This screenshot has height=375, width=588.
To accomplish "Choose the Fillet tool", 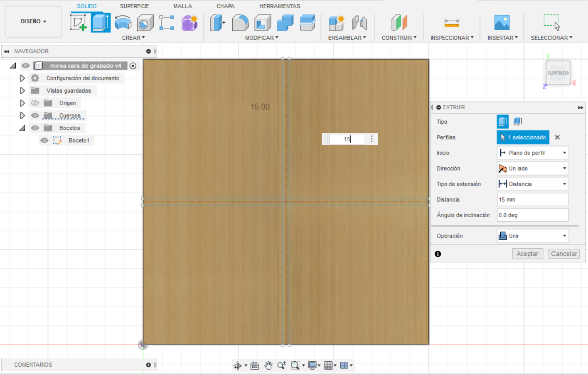I will (x=240, y=22).
